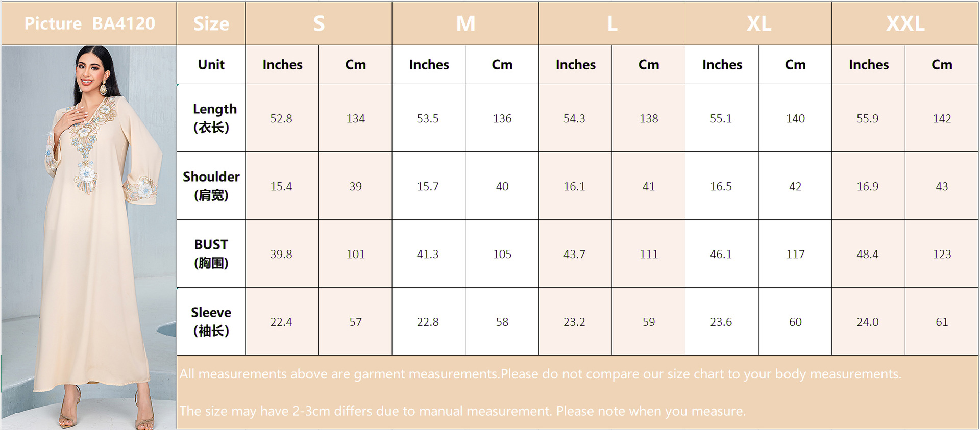The width and height of the screenshot is (980, 430).
Task: Click the Shoulder row label
Action: coord(211,186)
